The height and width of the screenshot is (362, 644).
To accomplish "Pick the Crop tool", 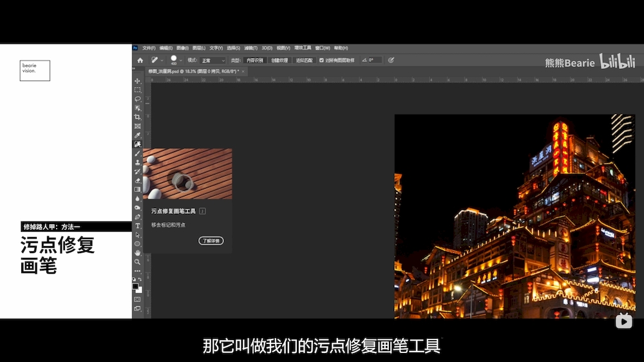I will point(137,117).
